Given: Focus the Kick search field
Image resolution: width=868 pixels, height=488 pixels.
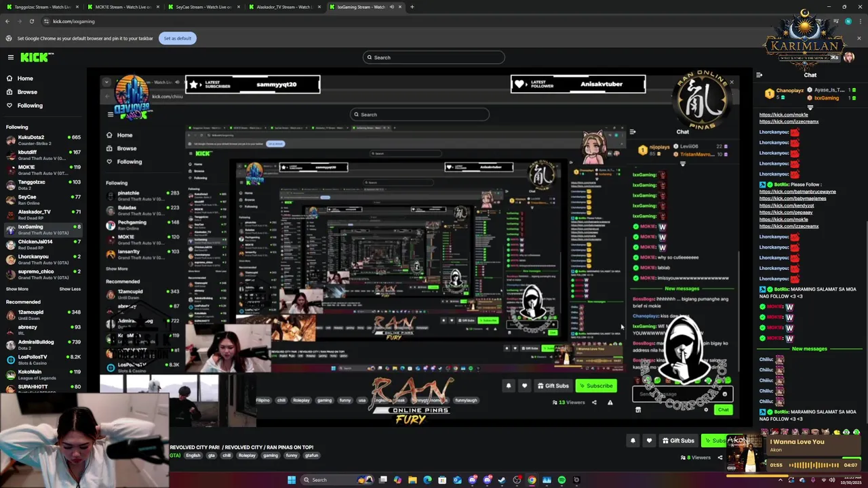Looking at the screenshot, I should tap(434, 58).
